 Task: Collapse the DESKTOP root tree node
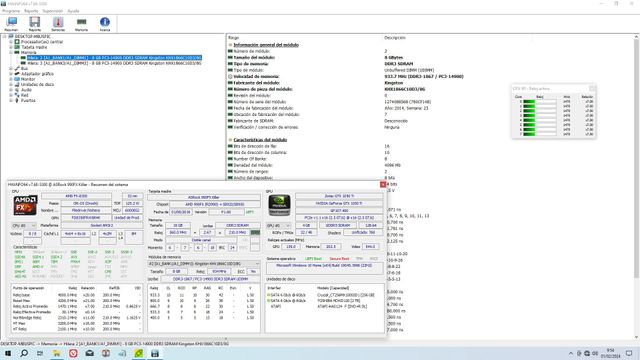click(x=4, y=37)
